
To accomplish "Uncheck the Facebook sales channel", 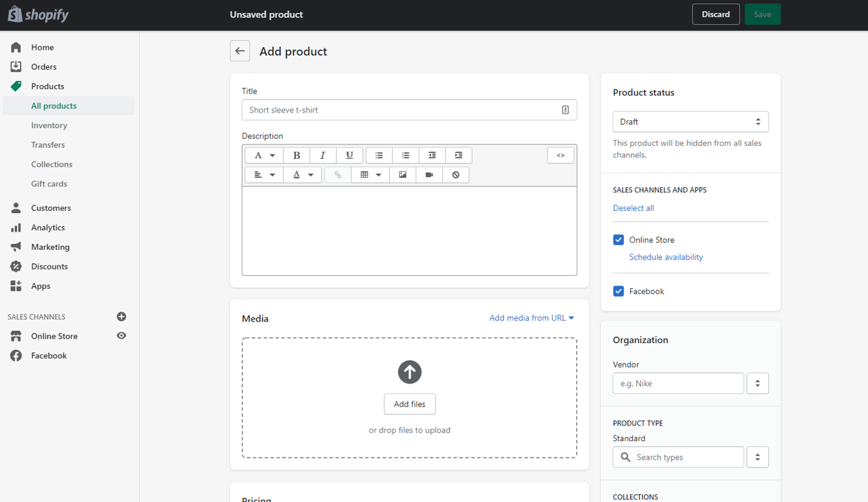I will tap(618, 291).
